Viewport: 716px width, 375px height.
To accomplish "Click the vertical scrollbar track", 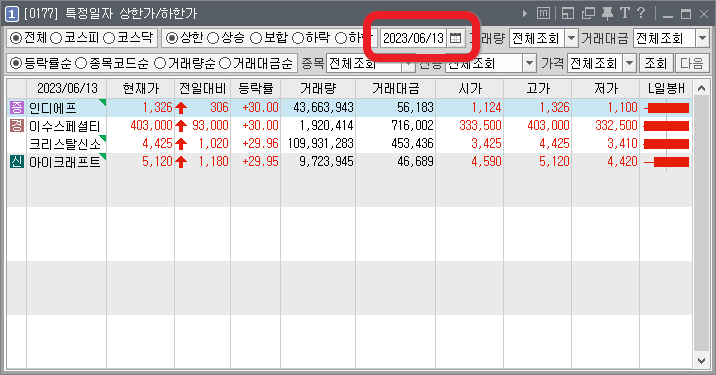I will tap(701, 224).
